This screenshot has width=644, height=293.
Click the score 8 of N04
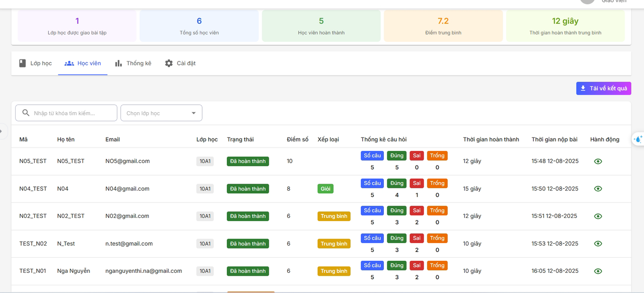[288, 189]
